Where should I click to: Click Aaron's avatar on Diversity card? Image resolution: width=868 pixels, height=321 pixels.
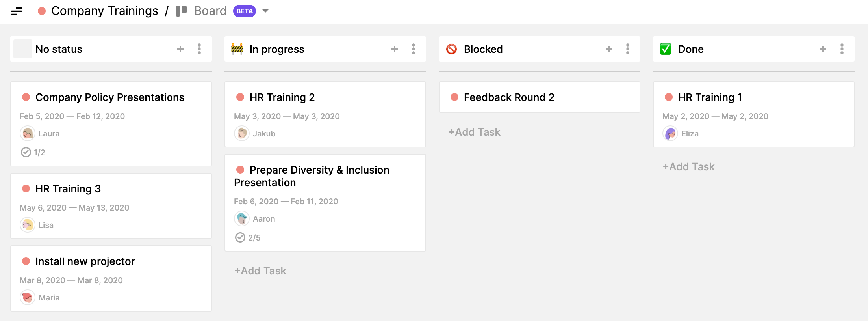pyautogui.click(x=242, y=219)
